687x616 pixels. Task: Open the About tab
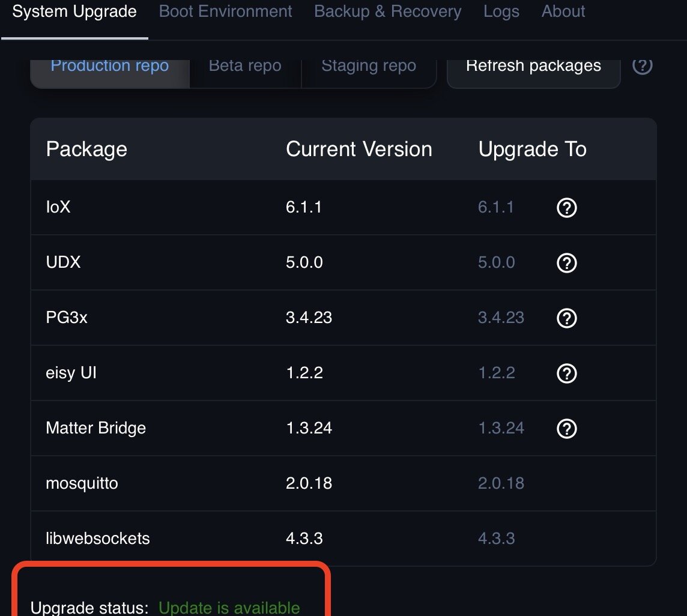[x=563, y=11]
